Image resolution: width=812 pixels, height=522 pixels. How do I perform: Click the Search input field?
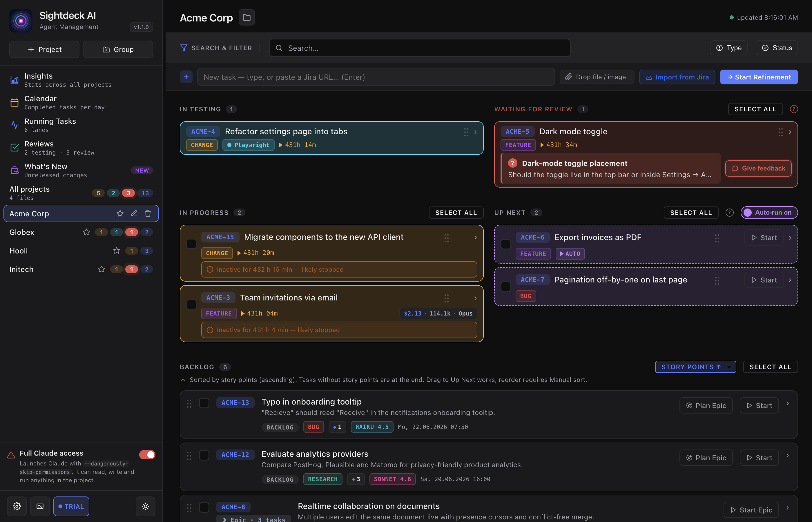pyautogui.click(x=420, y=48)
